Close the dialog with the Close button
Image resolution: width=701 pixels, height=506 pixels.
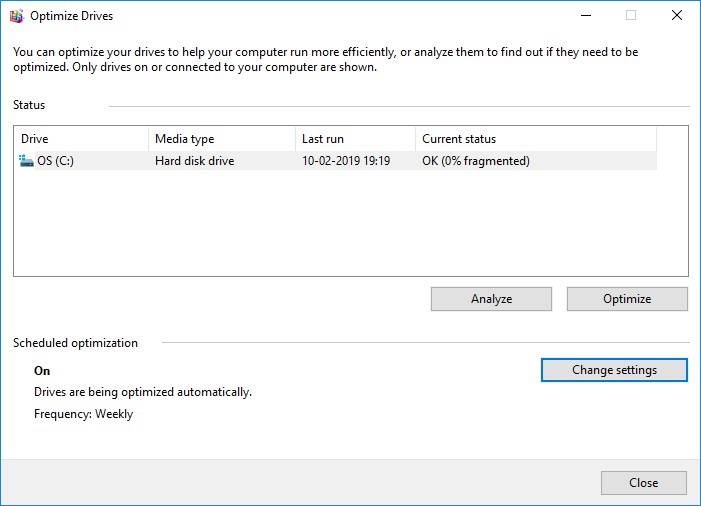point(644,483)
